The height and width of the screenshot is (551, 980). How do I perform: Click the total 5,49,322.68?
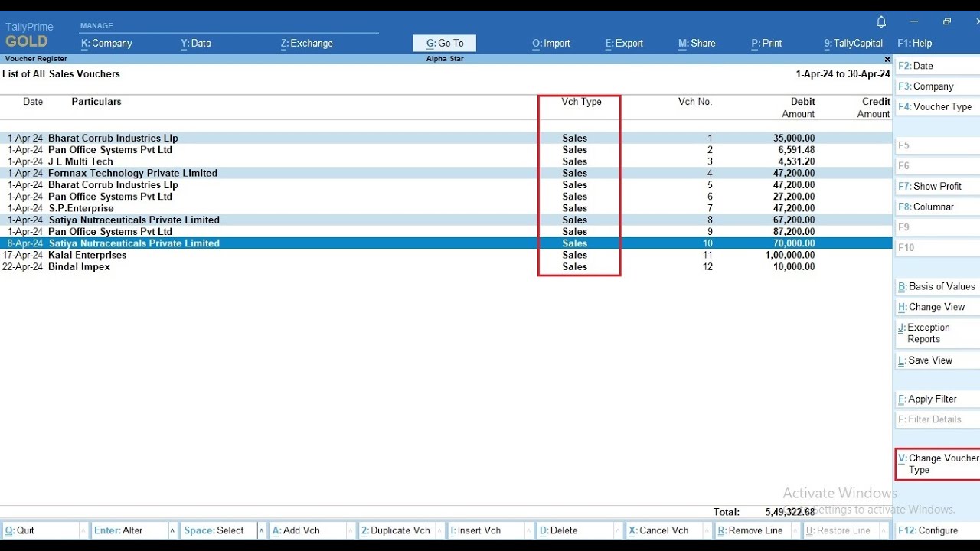click(790, 512)
